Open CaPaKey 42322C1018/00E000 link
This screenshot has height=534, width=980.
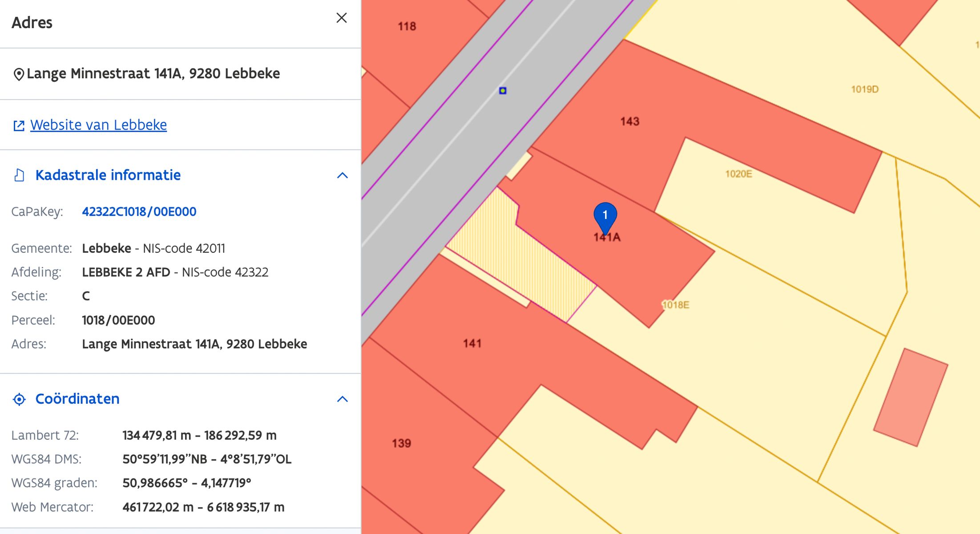click(139, 212)
